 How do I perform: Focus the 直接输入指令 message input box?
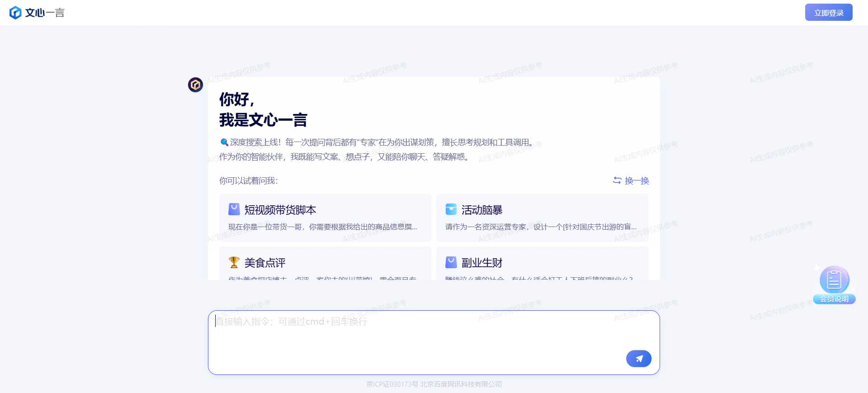pos(416,335)
